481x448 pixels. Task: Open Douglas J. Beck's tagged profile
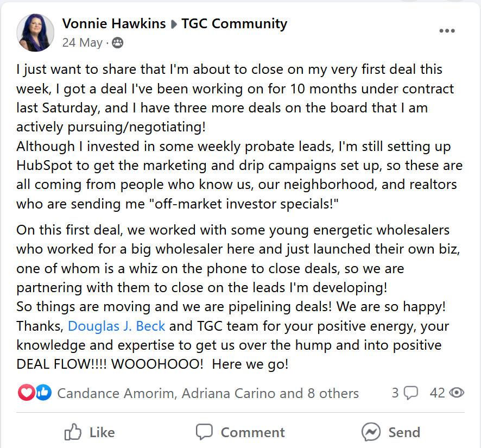pyautogui.click(x=116, y=326)
